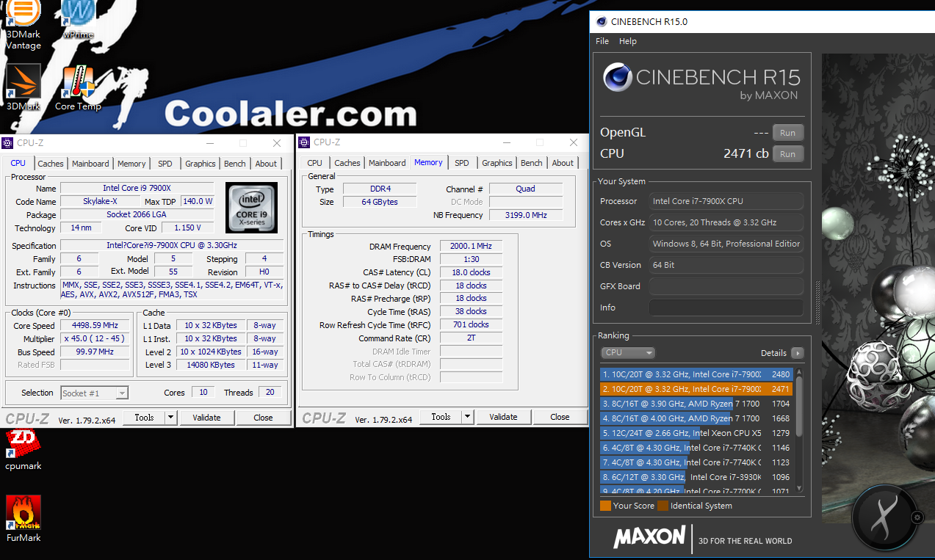
Task: Open the cpumark desktop shortcut
Action: [24, 449]
